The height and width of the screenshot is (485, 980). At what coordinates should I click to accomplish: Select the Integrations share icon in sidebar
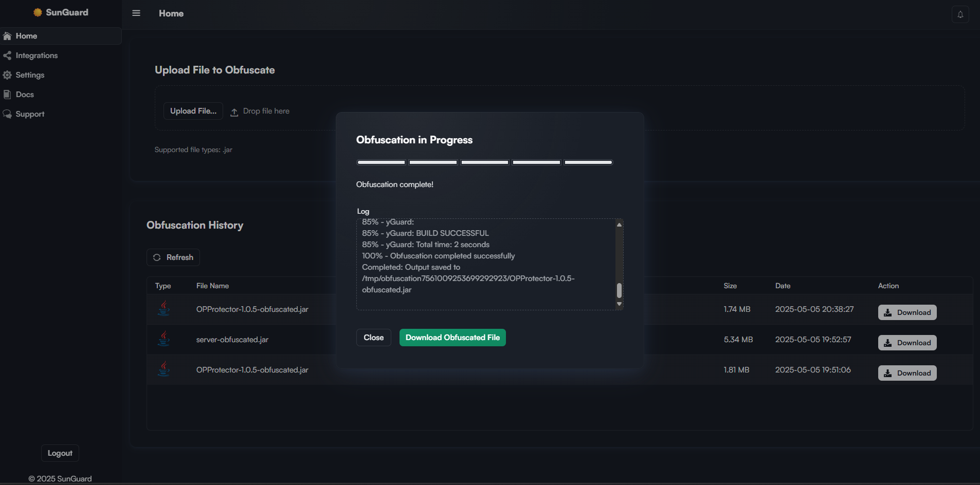[8, 55]
